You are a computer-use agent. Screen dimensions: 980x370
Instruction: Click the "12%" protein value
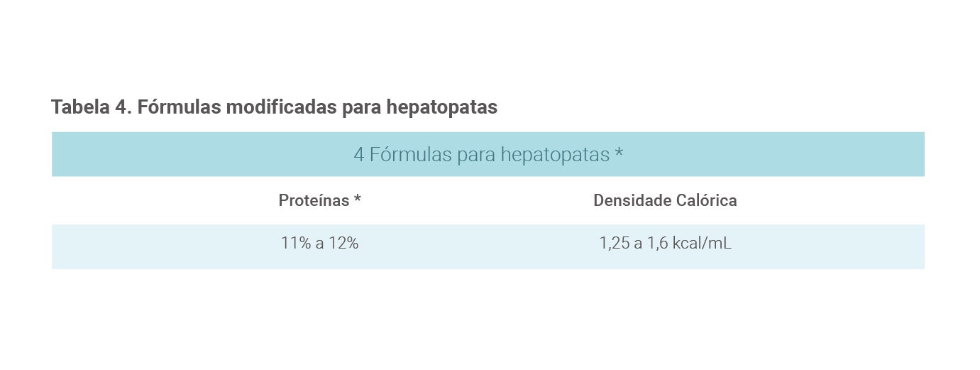coord(343,244)
